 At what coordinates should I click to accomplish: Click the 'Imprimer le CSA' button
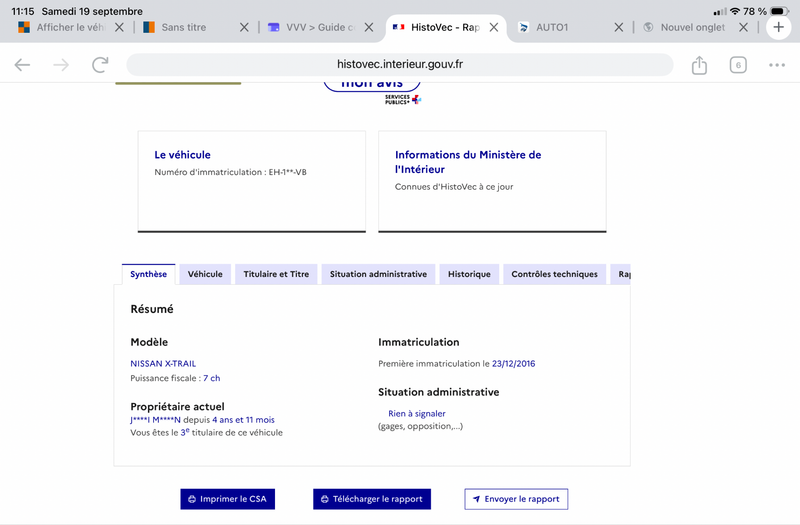coord(228,499)
